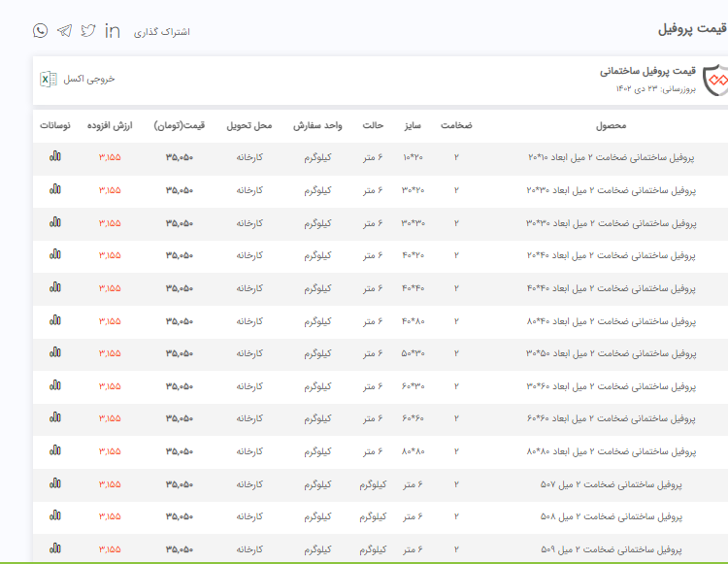The width and height of the screenshot is (728, 564).
Task: Share the page on Twitter
Action: (x=88, y=31)
